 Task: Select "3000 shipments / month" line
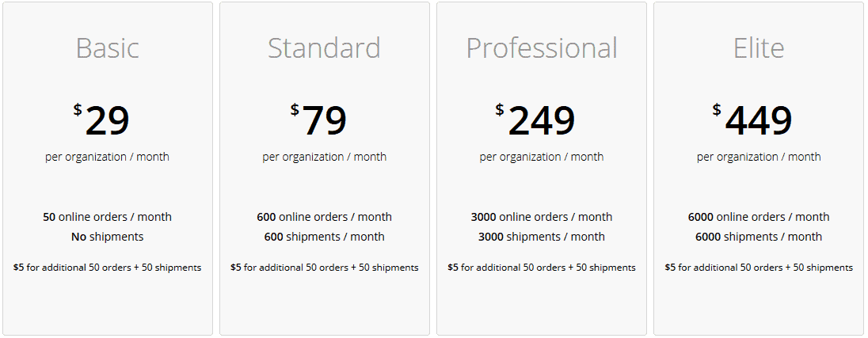coord(542,237)
